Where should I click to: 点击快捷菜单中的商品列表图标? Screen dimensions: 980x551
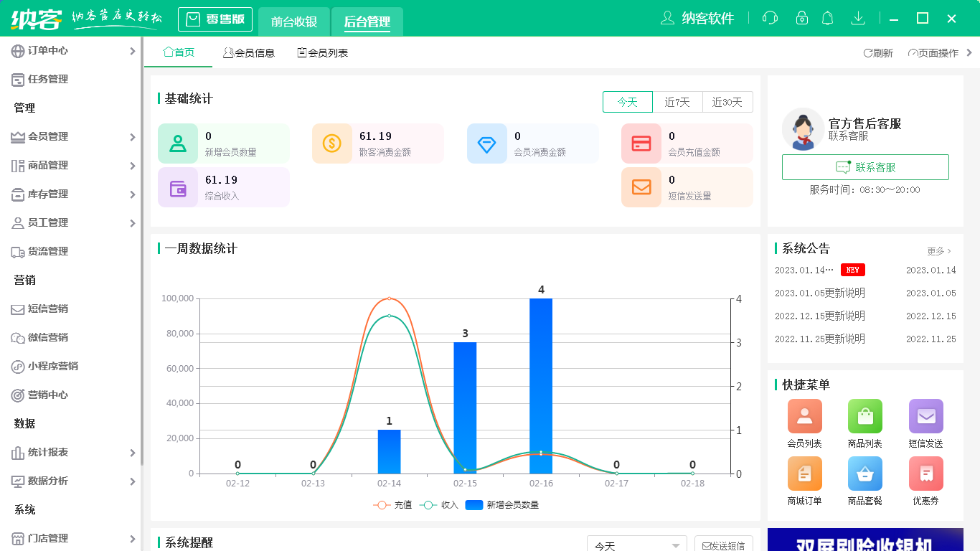coord(864,416)
